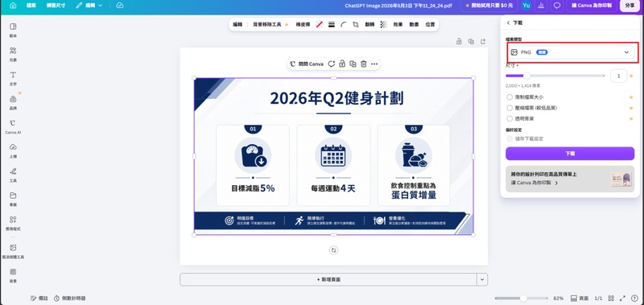Click the rotate handle below the image

334,250
